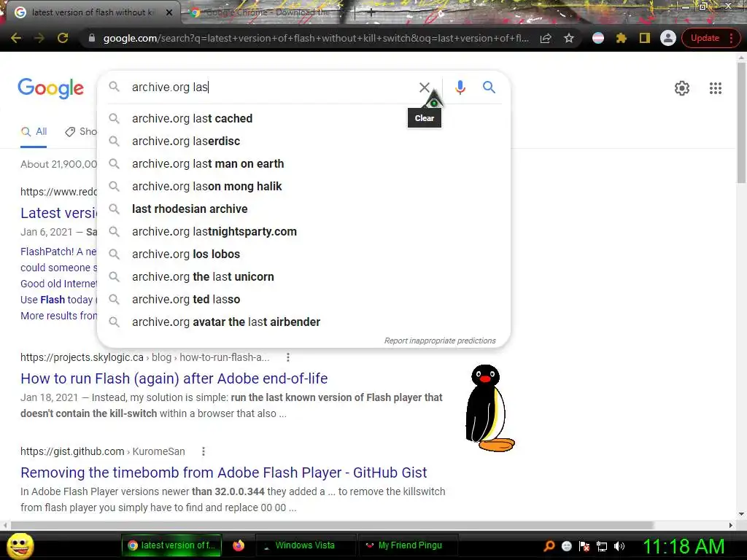
Task: Open Google settings gear
Action: coord(682,88)
